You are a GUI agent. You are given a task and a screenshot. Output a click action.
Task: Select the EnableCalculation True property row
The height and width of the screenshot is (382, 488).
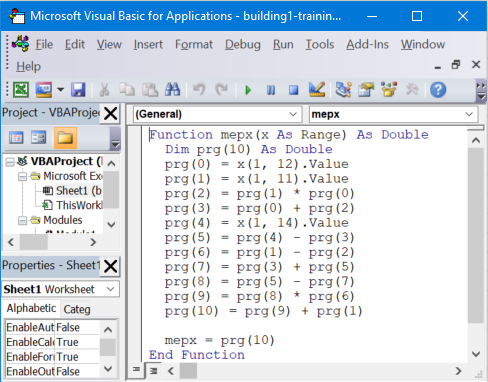pyautogui.click(x=52, y=342)
